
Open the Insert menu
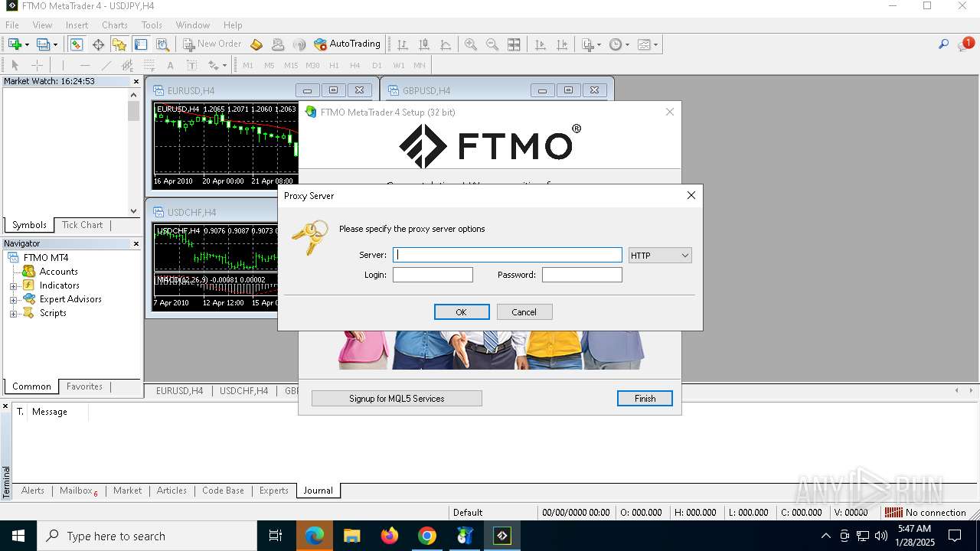[77, 24]
